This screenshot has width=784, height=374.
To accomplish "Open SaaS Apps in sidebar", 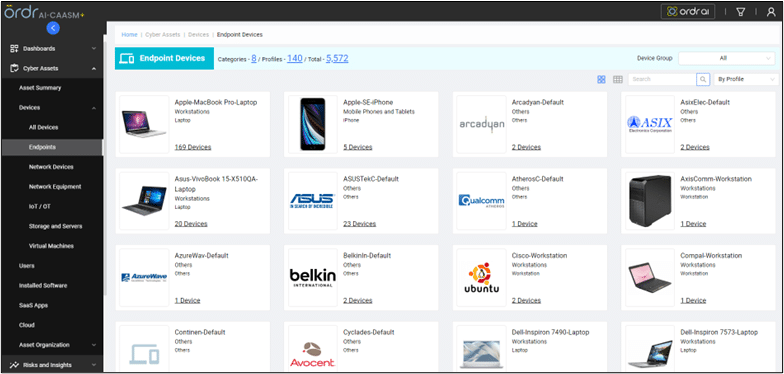I will point(34,306).
